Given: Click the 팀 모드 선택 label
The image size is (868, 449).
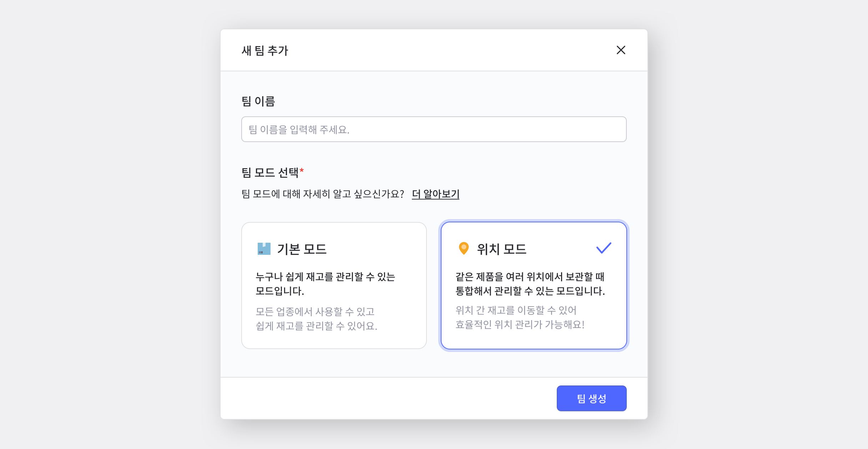Looking at the screenshot, I should 270,173.
